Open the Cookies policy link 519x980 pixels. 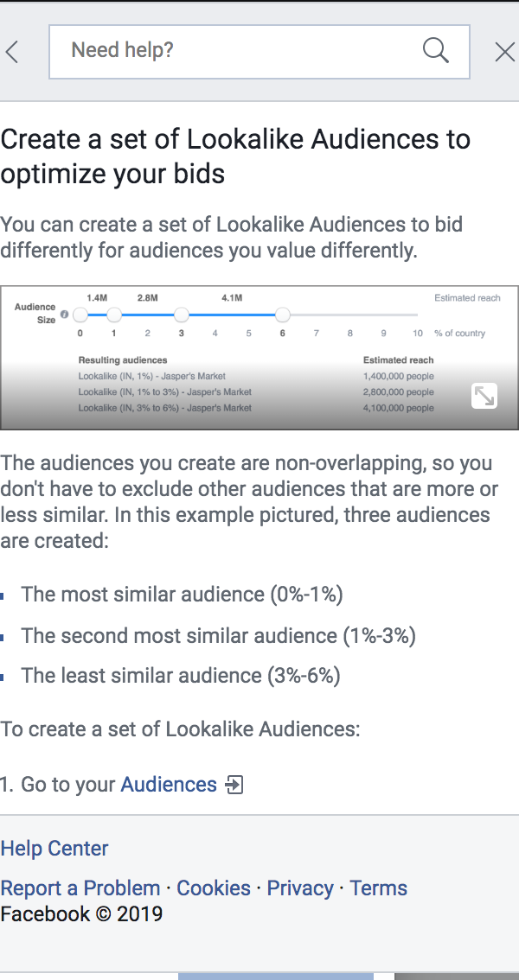pos(214,888)
